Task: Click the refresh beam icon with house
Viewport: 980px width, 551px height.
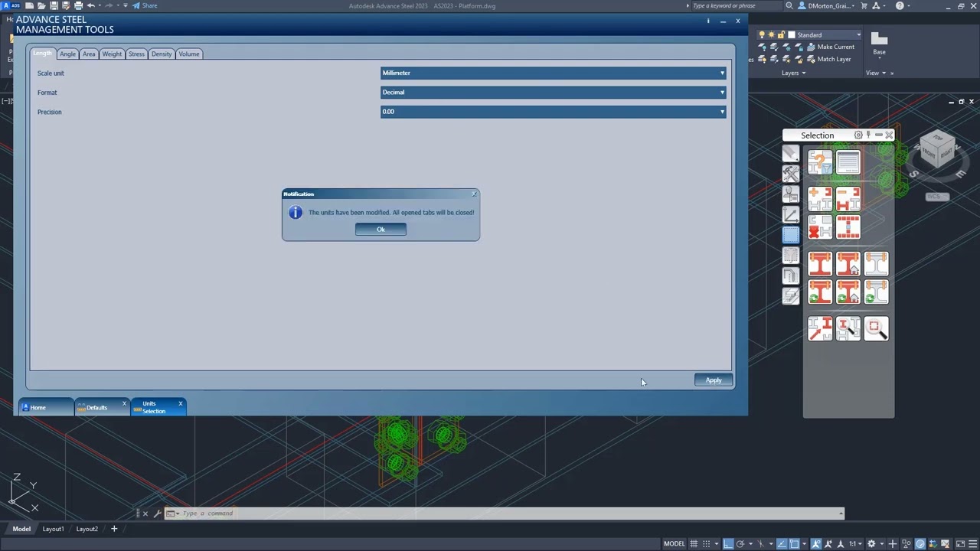Action: point(848,292)
